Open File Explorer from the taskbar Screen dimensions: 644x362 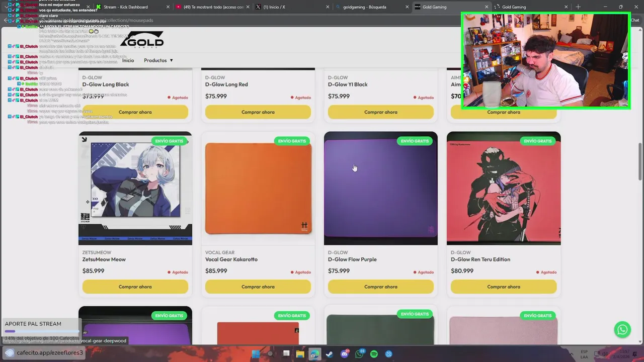pyautogui.click(x=300, y=354)
